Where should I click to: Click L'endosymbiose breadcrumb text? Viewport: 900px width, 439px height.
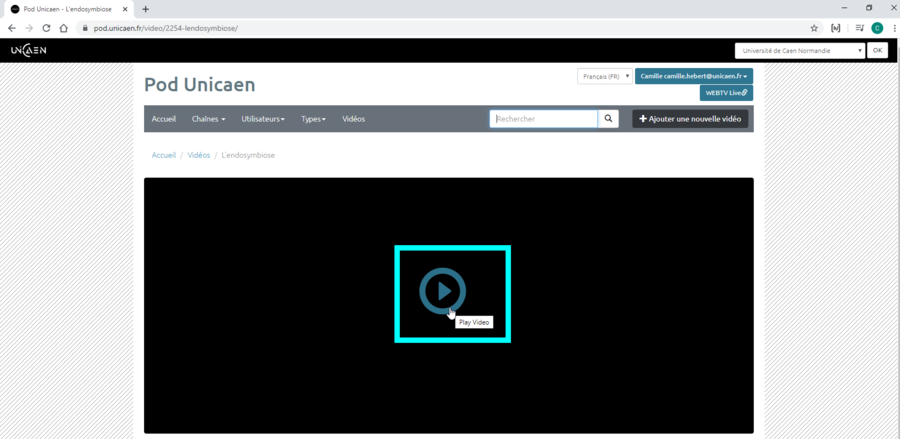coord(248,156)
